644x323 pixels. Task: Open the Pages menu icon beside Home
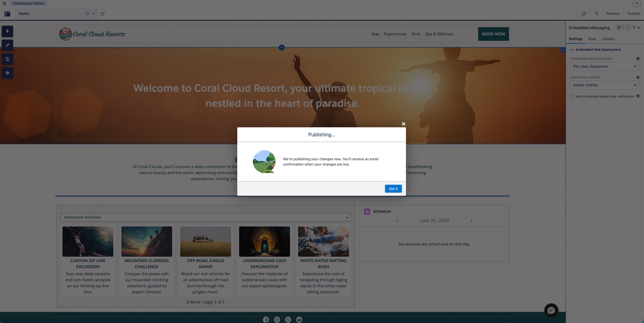[x=7, y=14]
